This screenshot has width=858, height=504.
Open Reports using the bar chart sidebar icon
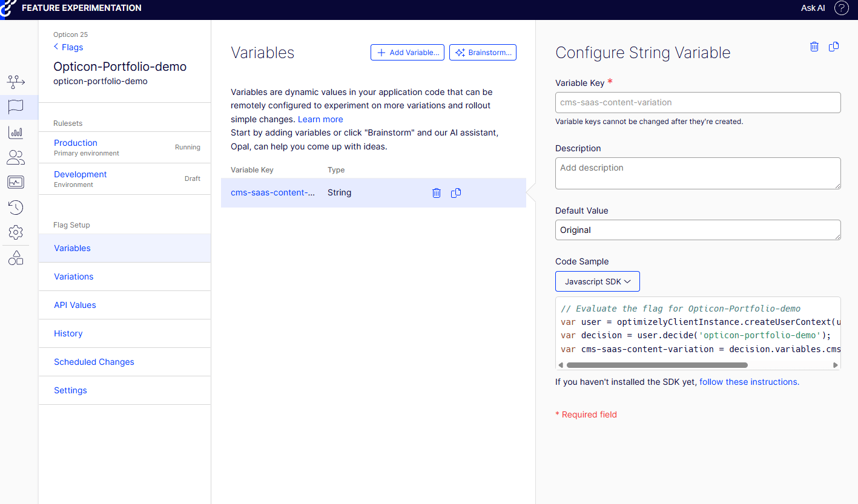click(16, 132)
